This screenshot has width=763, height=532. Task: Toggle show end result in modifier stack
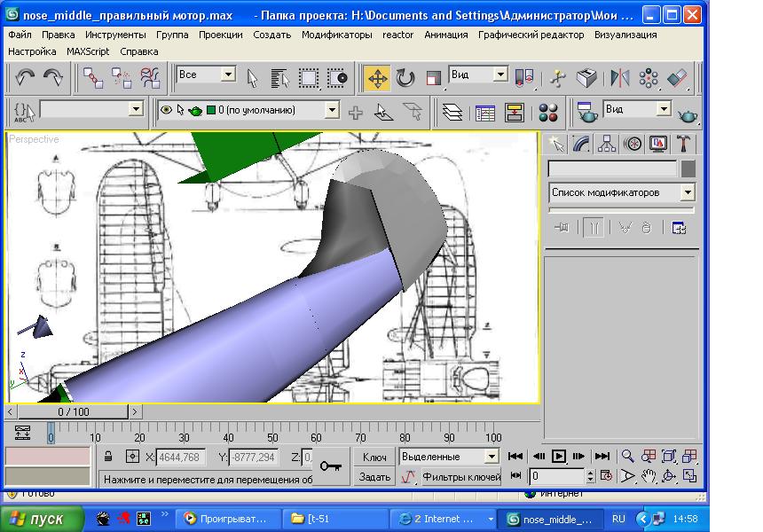pyautogui.click(x=594, y=228)
